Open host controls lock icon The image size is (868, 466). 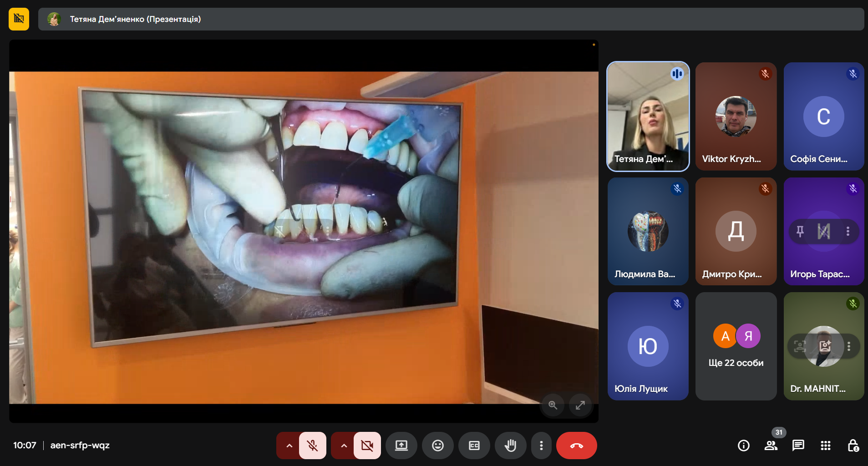[x=853, y=446]
